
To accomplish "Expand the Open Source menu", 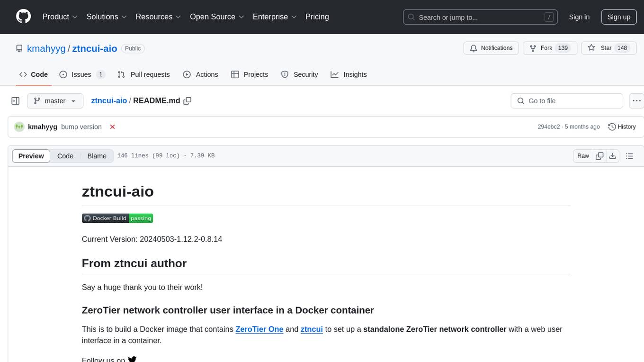I will click(x=217, y=17).
